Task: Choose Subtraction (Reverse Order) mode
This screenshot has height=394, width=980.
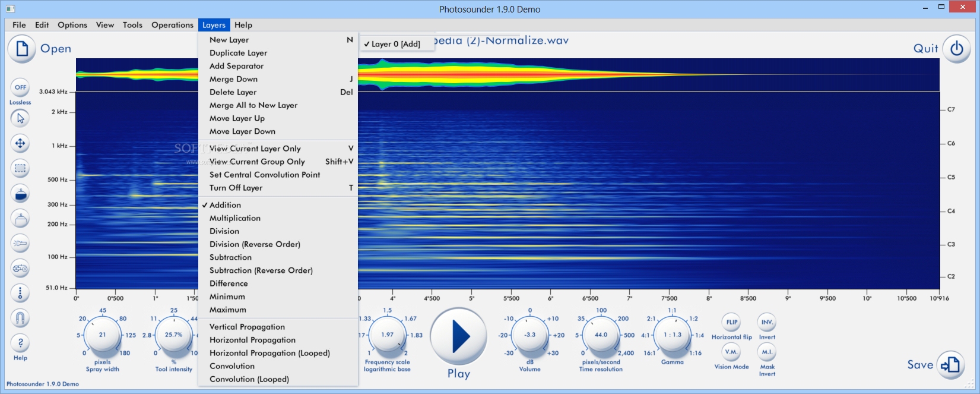Action: pos(278,270)
